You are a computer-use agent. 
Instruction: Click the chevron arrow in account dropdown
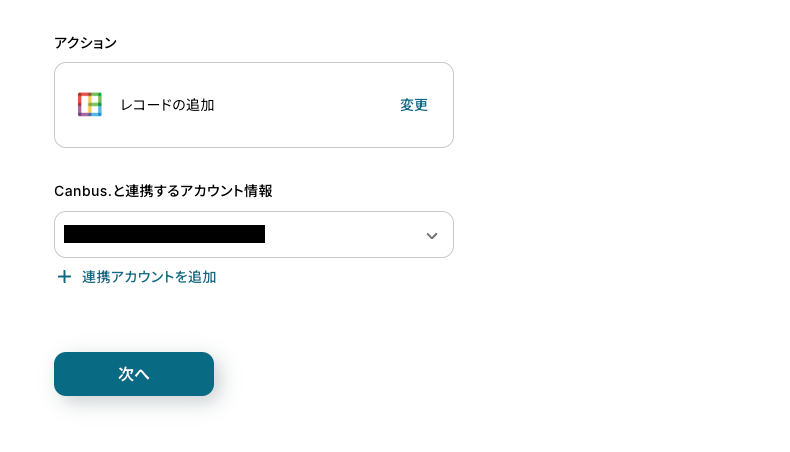pos(431,236)
